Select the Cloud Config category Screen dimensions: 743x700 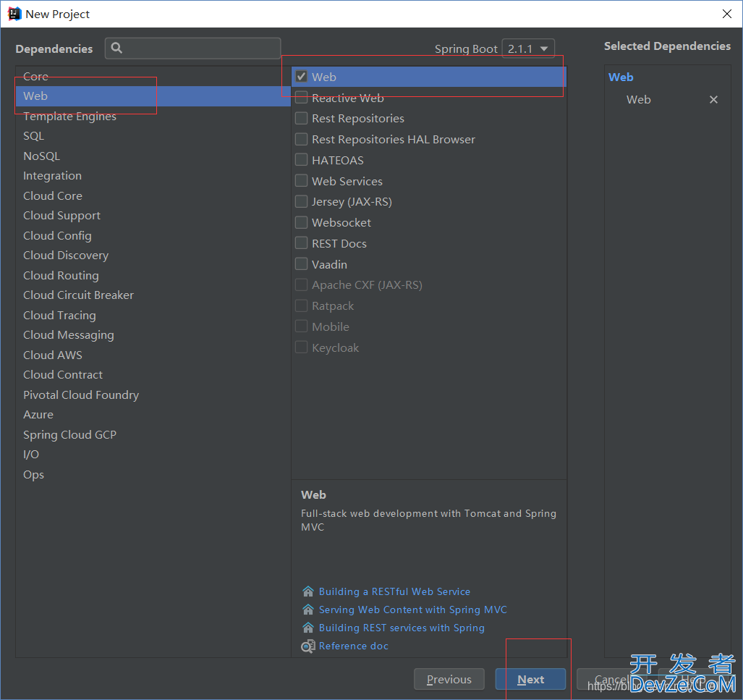[x=153, y=236]
